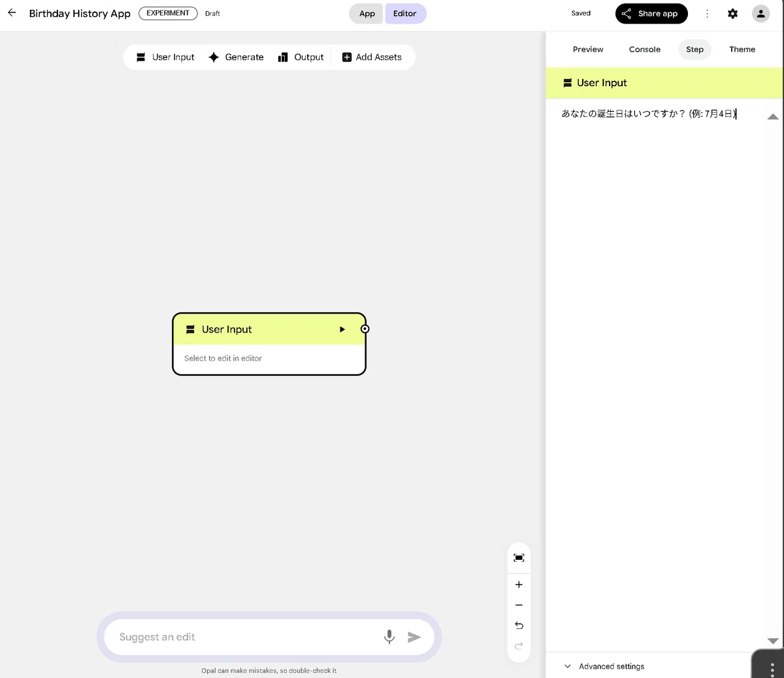Click the EXPERIMENT badge

(168, 13)
